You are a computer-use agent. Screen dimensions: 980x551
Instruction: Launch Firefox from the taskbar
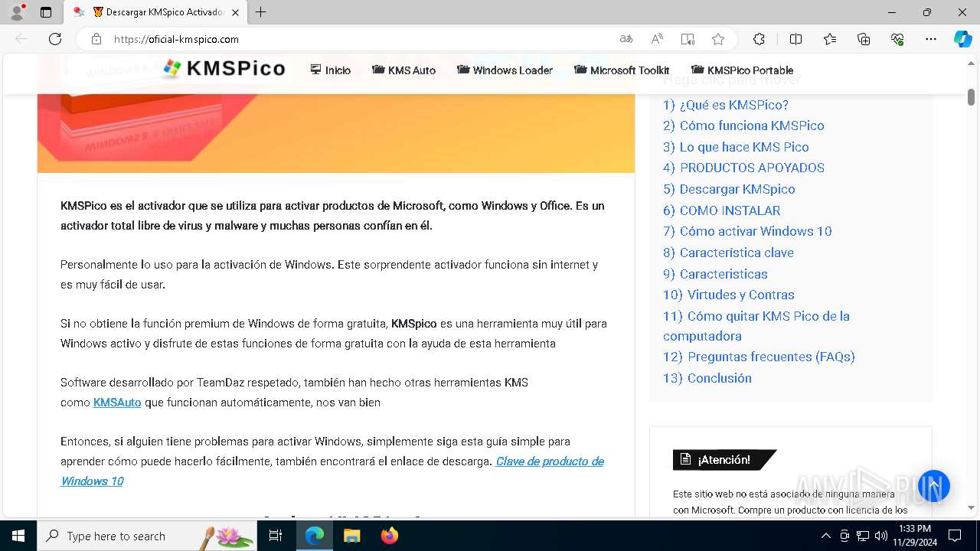(389, 536)
